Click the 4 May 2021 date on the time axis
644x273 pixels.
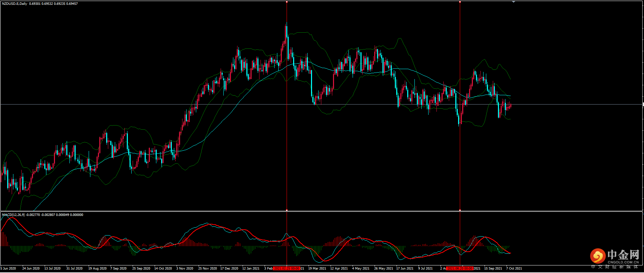click(360, 269)
